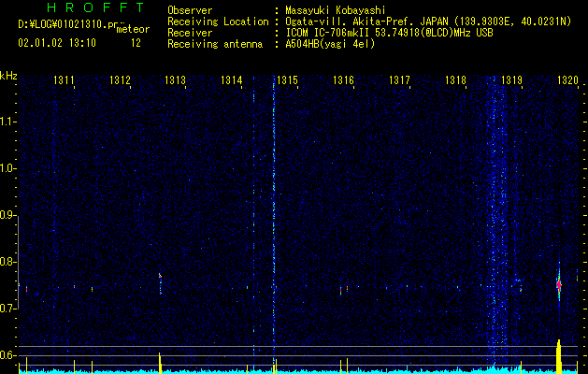This screenshot has height=374, width=588.
Task: Click the 1312 time axis marker
Action: (x=120, y=79)
